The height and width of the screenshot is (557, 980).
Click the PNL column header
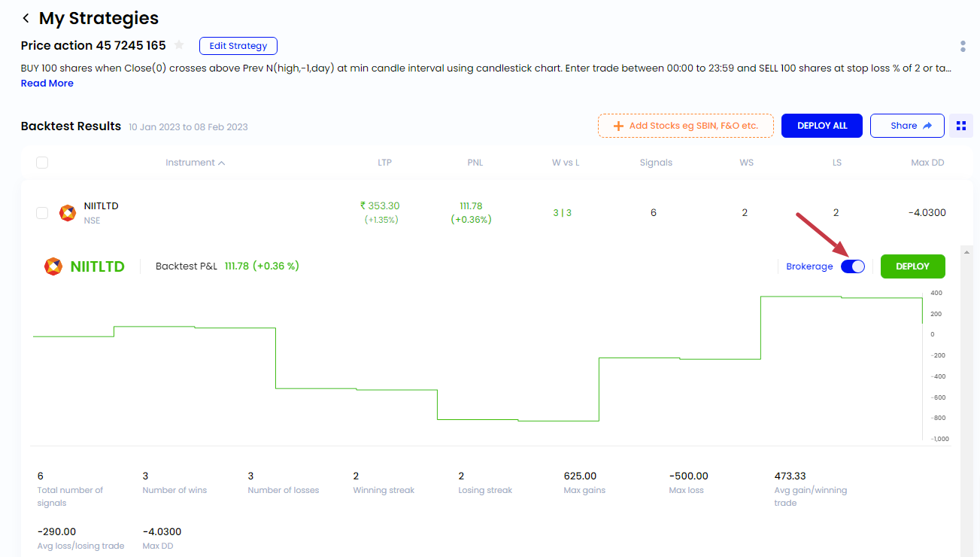point(475,163)
